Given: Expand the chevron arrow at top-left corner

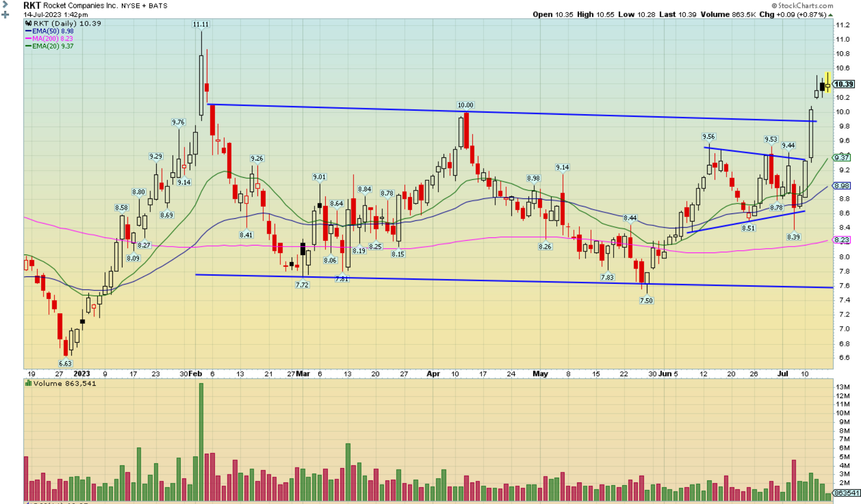Looking at the screenshot, I should (5, 4).
